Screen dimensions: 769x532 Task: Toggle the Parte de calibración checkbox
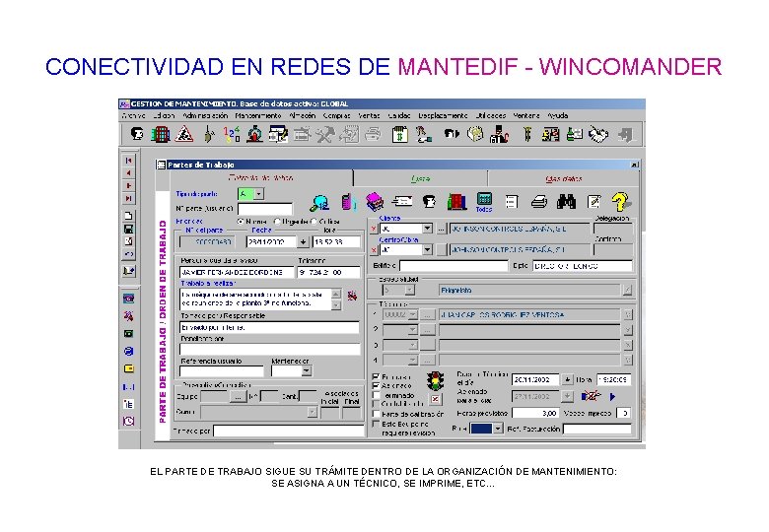377,414
